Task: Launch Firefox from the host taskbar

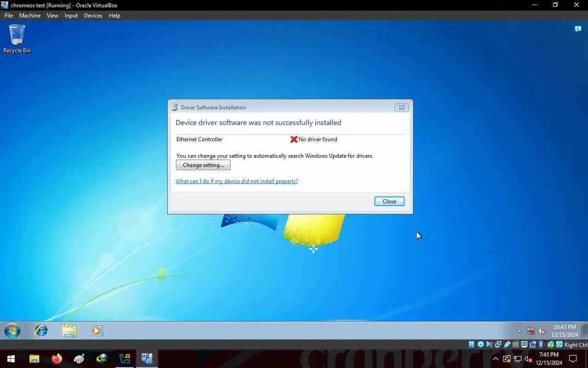Action: 57,359
